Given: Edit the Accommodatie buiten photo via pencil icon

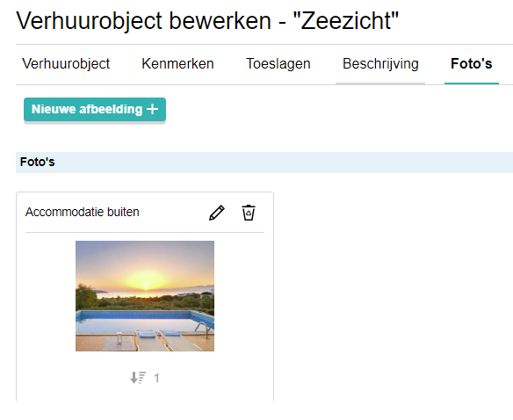Looking at the screenshot, I should [217, 213].
